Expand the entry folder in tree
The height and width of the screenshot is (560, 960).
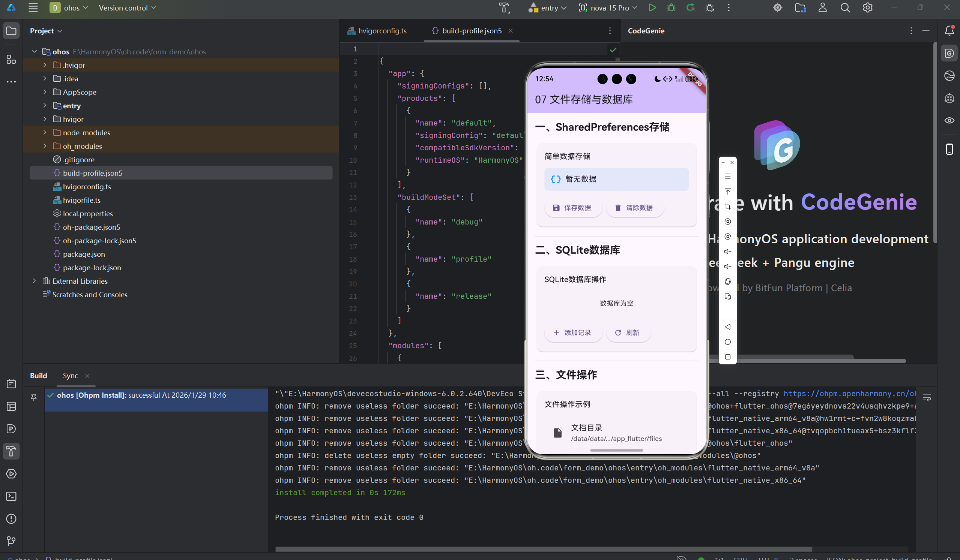pos(45,105)
